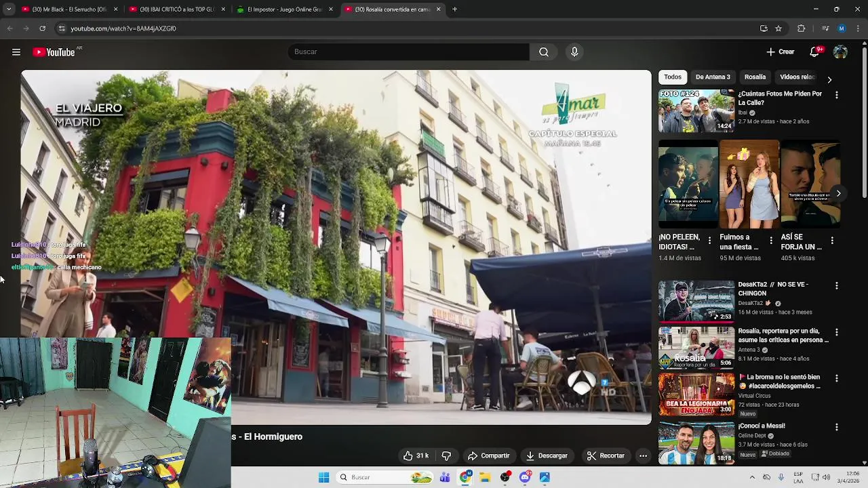Screen dimensions: 868x488
Task: Open the DesaKTa2 NO SE VE CHINGON video
Action: [696, 302]
